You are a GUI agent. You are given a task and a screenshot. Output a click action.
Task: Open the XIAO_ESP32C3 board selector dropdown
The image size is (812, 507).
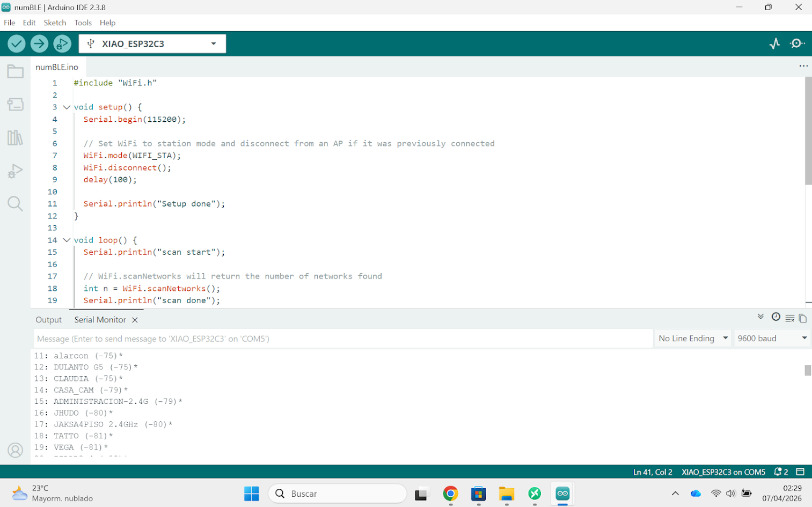click(152, 43)
